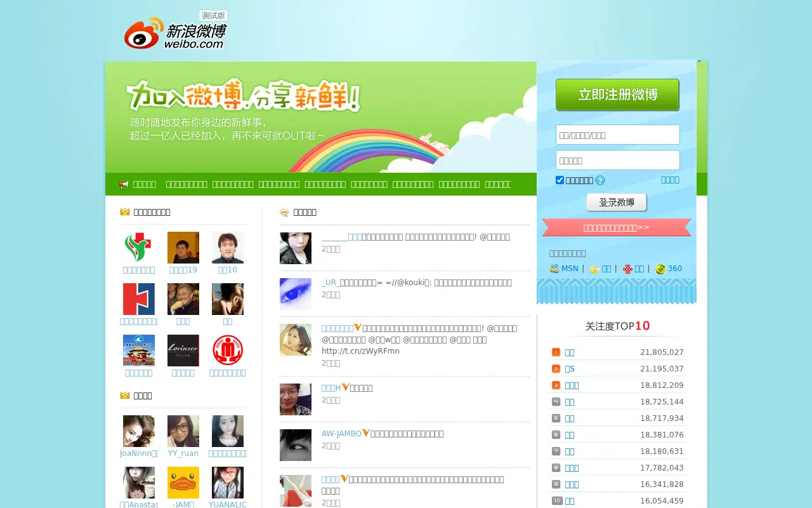The height and width of the screenshot is (508, 812).
Task: Open the YUANALIC user name link
Action: tap(228, 505)
